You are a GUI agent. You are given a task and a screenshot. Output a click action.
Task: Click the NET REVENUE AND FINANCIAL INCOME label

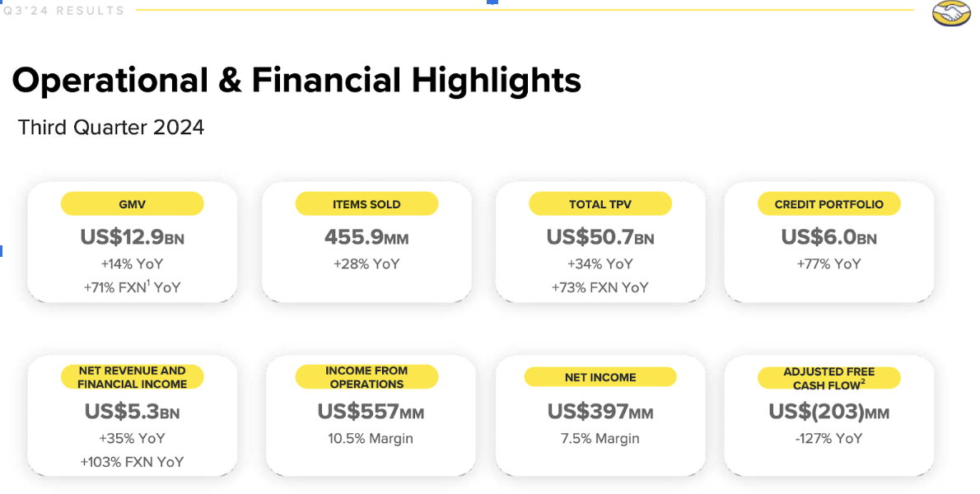click(132, 377)
